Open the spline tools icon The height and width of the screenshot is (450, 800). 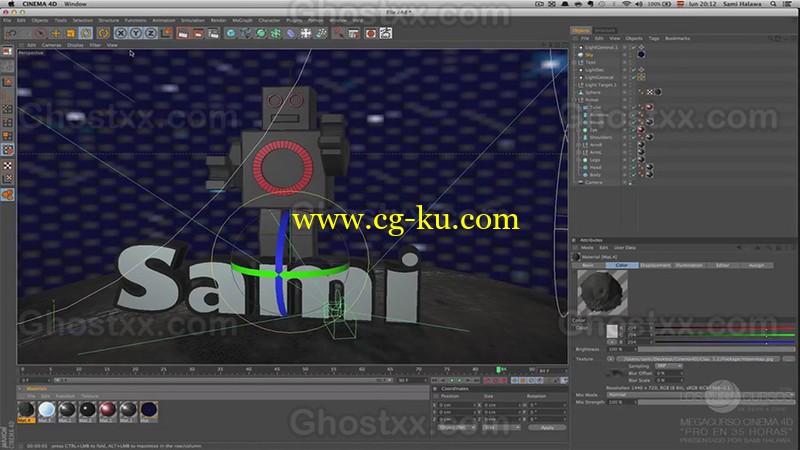pos(246,33)
